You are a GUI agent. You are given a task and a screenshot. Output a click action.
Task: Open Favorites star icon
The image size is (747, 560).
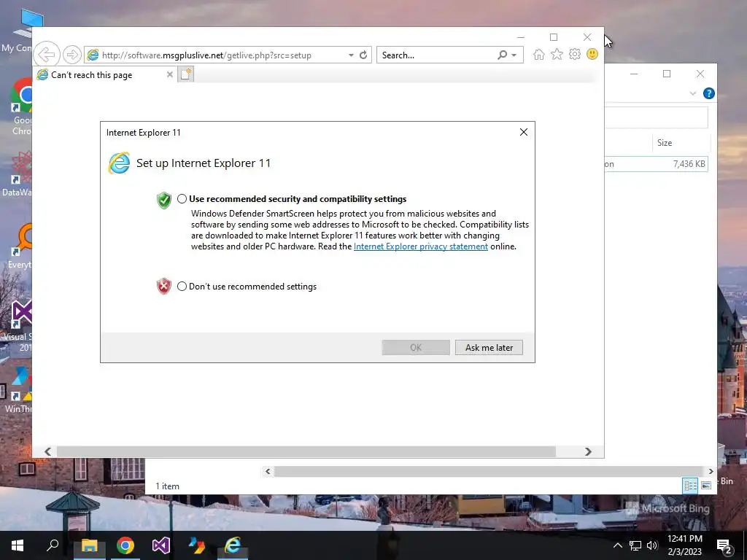point(557,54)
